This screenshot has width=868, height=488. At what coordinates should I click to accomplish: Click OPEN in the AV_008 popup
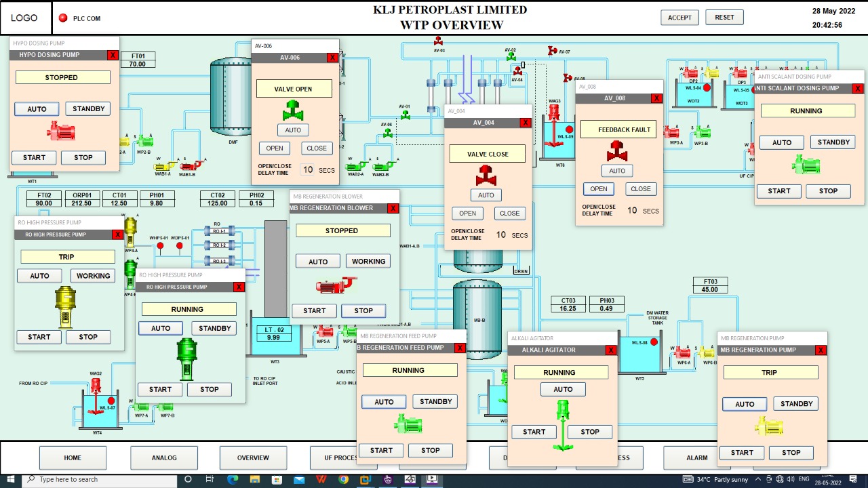click(x=598, y=189)
